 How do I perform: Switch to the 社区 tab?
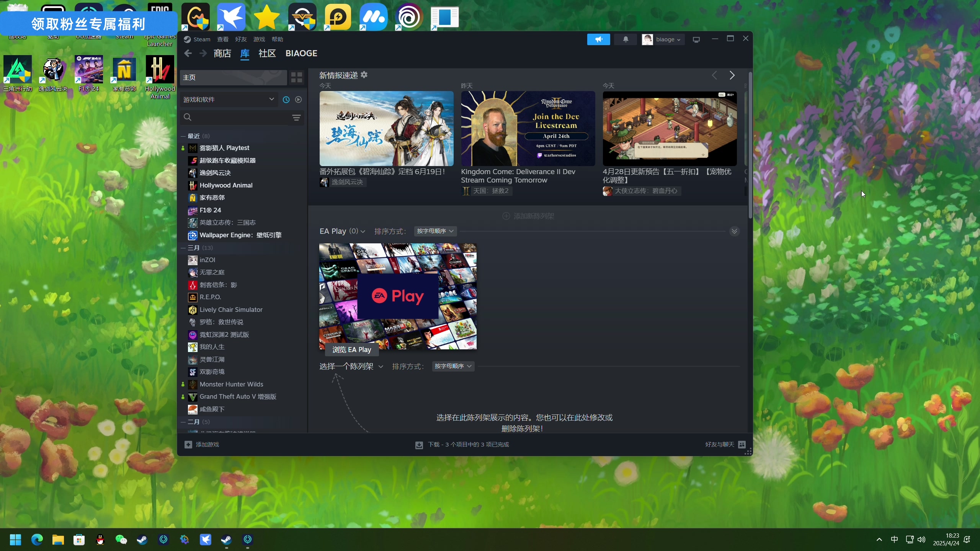[x=267, y=54]
